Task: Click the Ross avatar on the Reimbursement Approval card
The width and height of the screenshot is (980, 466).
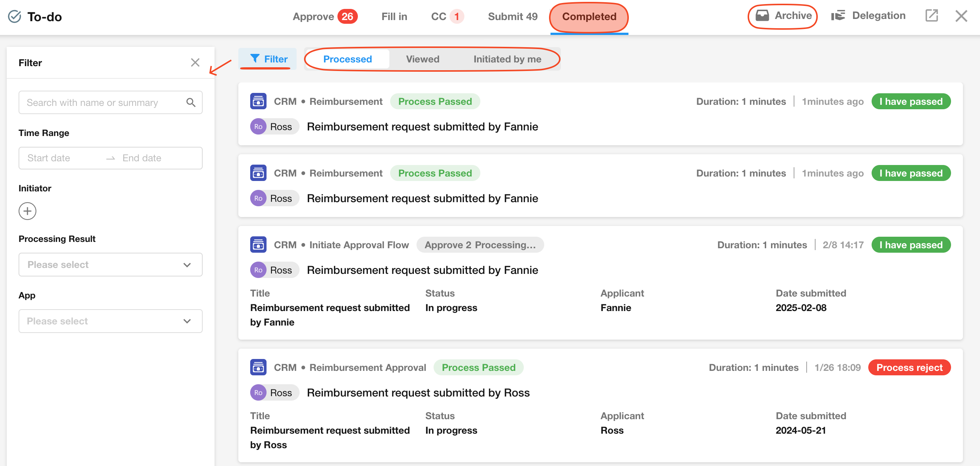Action: [x=258, y=392]
